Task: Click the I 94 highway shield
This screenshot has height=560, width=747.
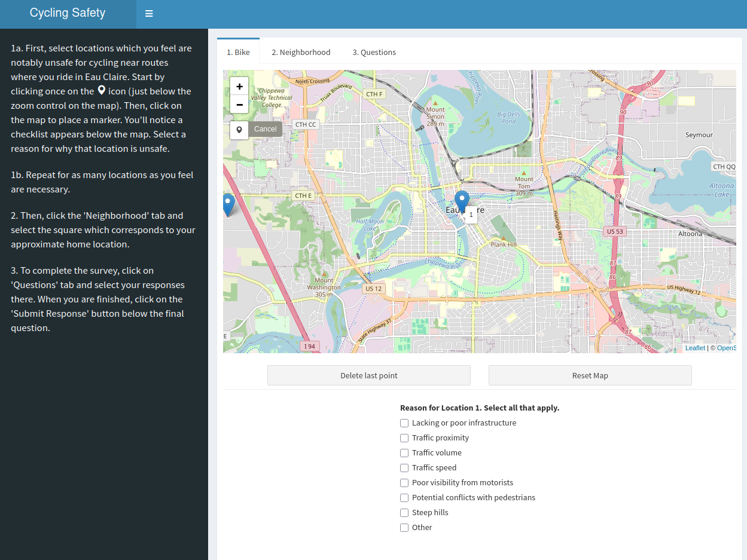Action: 309,346
